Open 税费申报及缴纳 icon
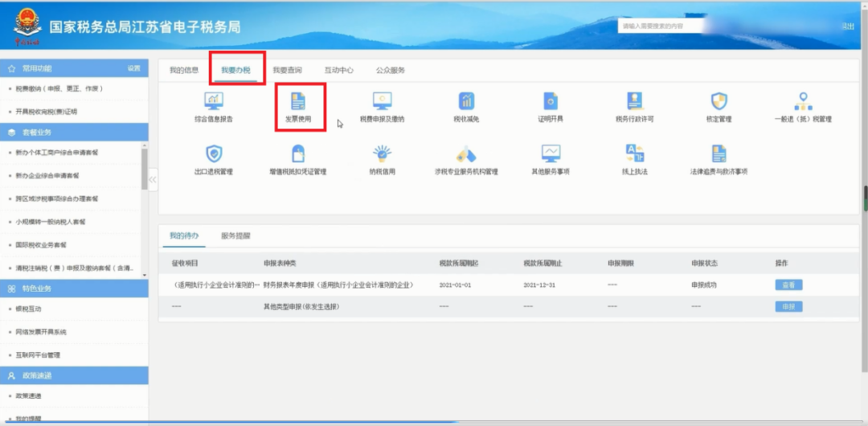Viewport: 868px width, 426px height. 382,100
